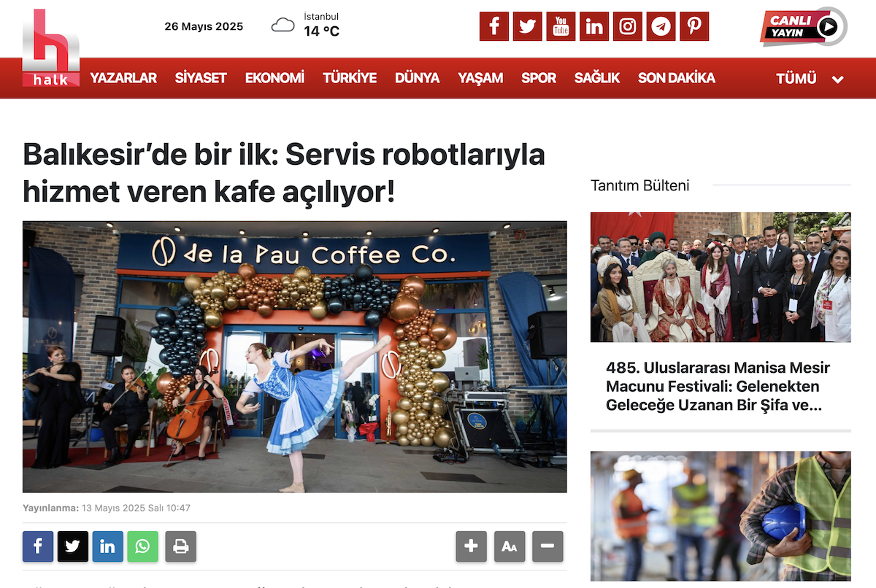Open the LinkedIn page from header
This screenshot has width=876, height=588.
click(594, 27)
